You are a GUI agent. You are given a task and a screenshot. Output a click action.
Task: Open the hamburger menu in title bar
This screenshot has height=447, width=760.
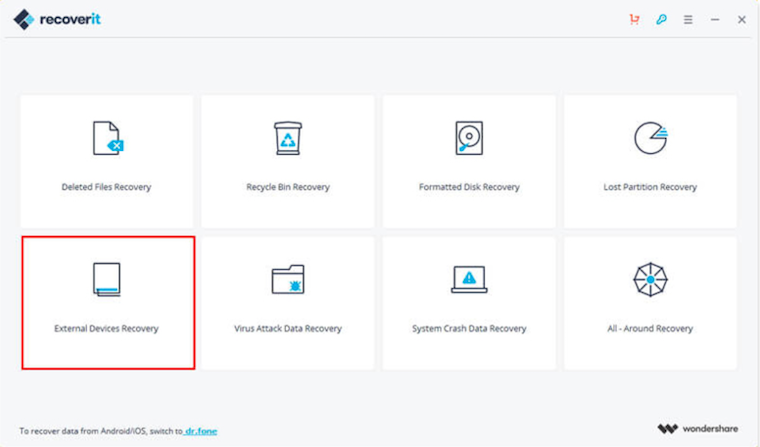(688, 19)
